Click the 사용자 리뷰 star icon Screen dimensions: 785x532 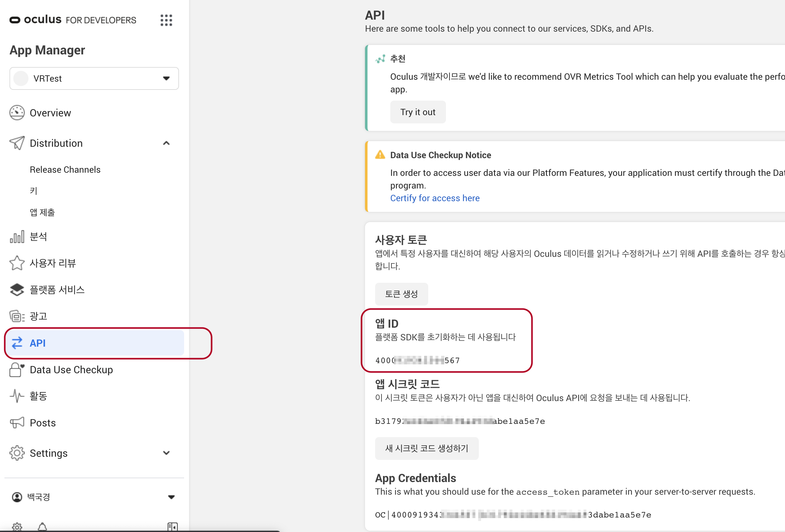[x=17, y=263]
